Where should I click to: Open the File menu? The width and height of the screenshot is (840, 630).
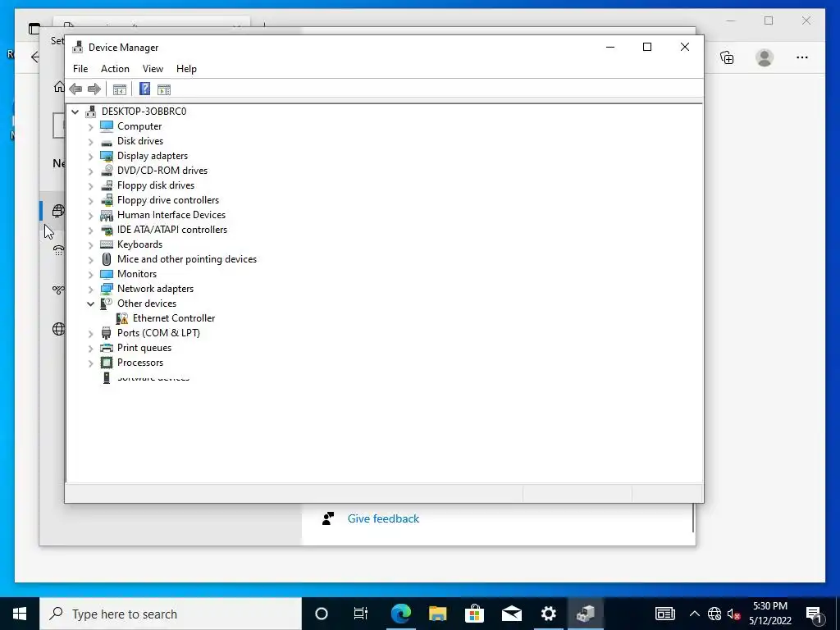[80, 69]
